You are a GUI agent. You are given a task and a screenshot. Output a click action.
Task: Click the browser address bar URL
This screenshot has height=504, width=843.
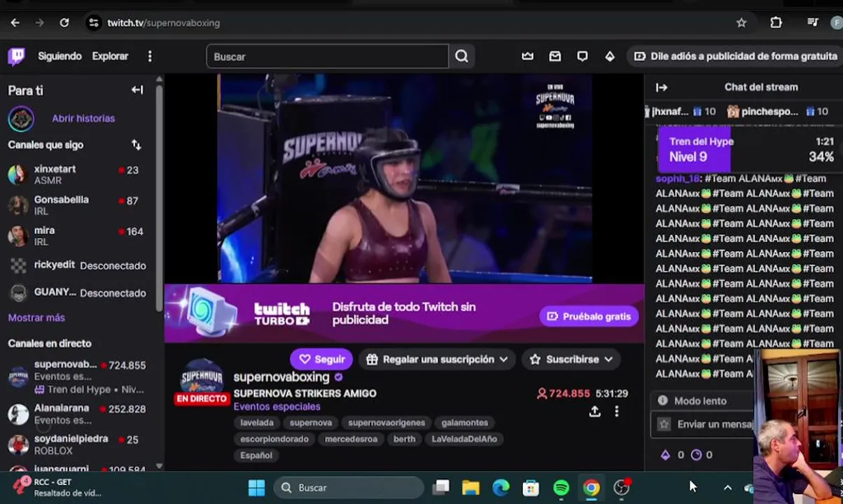point(163,22)
